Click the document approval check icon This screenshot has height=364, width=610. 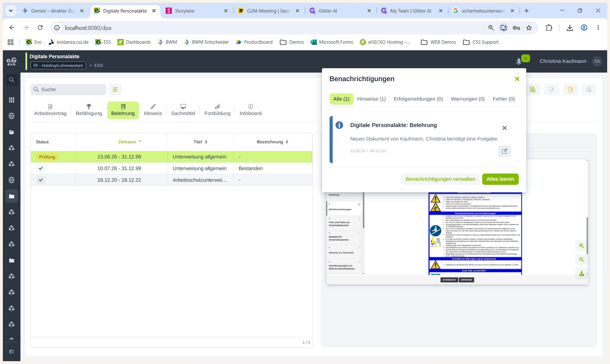(x=589, y=90)
